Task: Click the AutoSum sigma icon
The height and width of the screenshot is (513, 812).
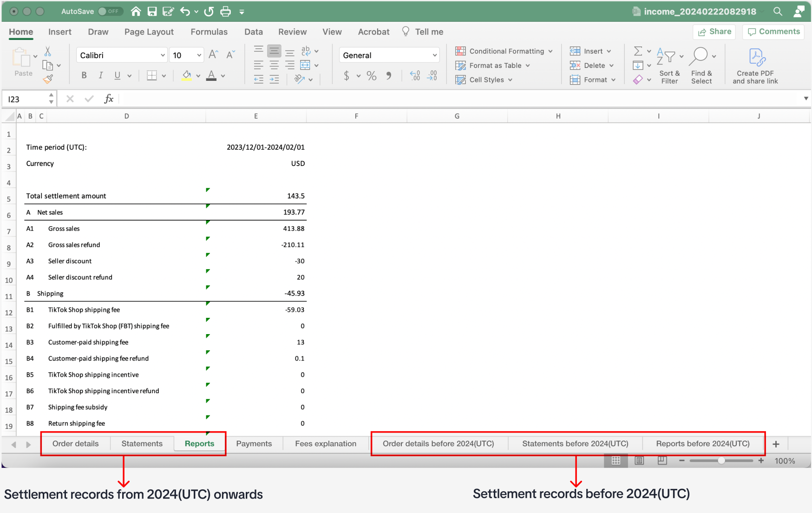Action: pyautogui.click(x=638, y=51)
